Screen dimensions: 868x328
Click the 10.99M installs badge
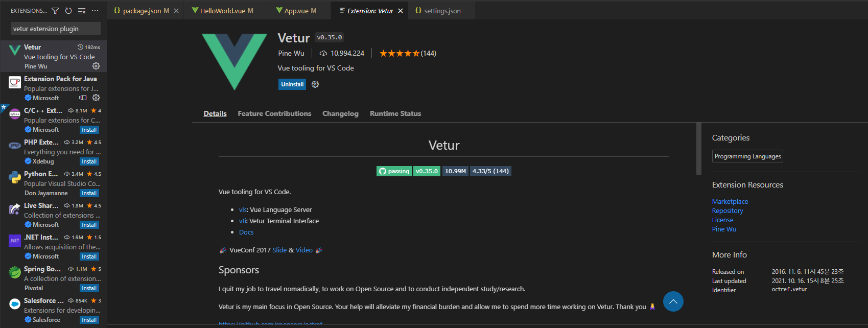(455, 171)
